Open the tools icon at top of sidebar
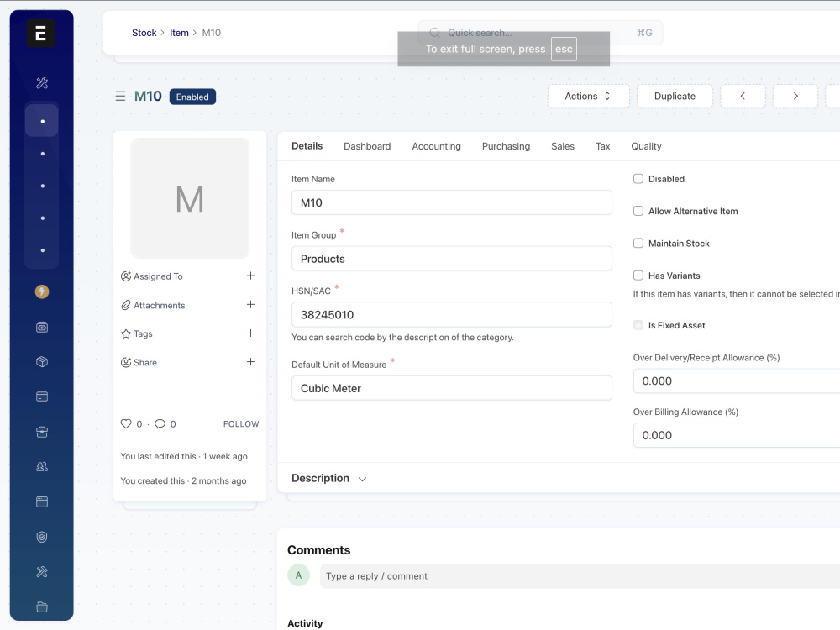This screenshot has height=630, width=840. point(42,82)
